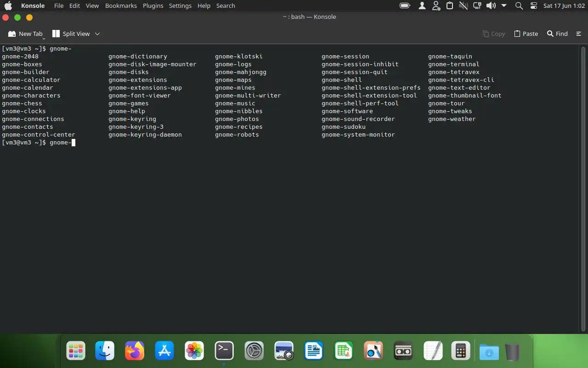
Task: Open the volume speaker tray icon
Action: point(491,6)
